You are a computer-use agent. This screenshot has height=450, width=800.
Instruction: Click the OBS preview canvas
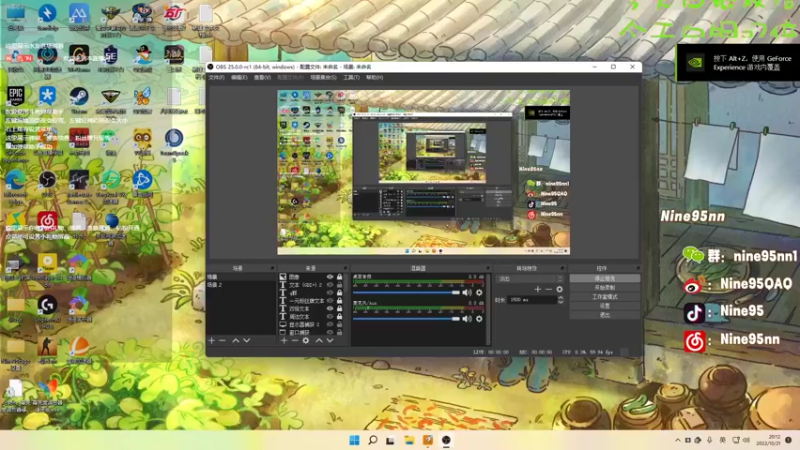(x=423, y=172)
